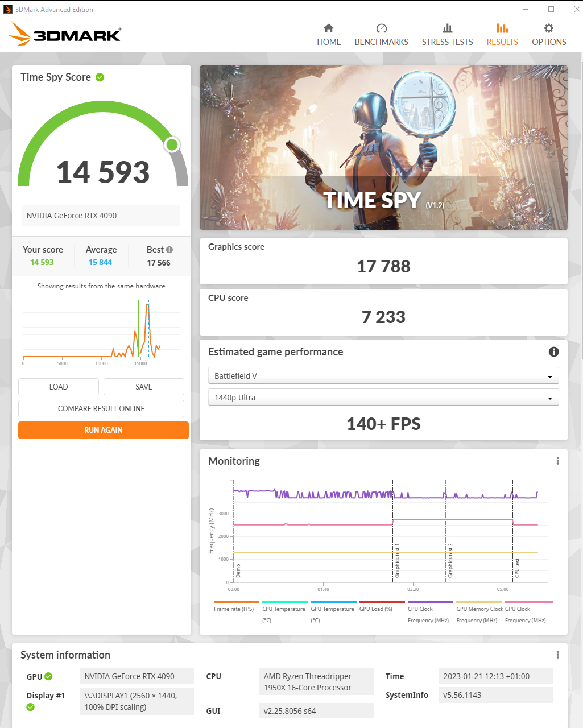The image size is (583, 728).
Task: Click the 3DMark logo in header
Action: click(x=65, y=34)
